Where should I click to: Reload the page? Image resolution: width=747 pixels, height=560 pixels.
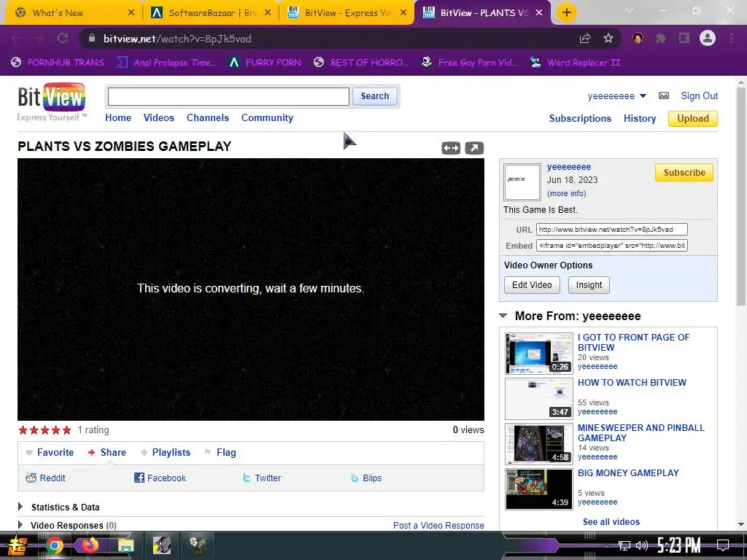pyautogui.click(x=63, y=38)
